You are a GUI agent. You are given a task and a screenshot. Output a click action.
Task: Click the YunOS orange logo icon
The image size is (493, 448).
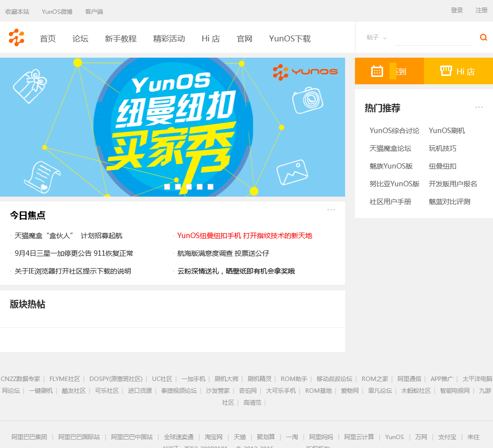[x=16, y=38]
